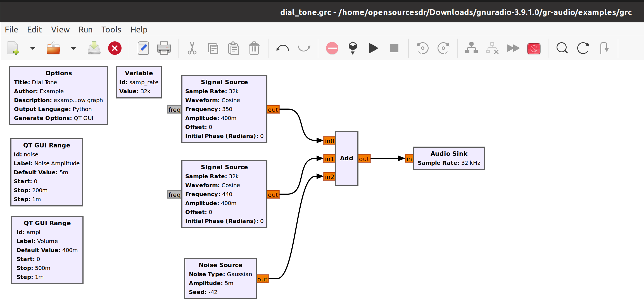644x308 pixels.
Task: Open the Run menu
Action: tap(85, 30)
